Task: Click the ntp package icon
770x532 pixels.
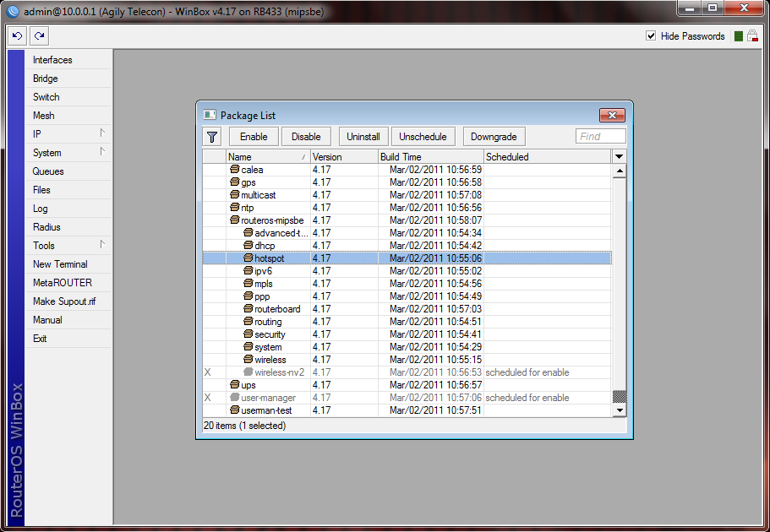Action: (x=235, y=208)
